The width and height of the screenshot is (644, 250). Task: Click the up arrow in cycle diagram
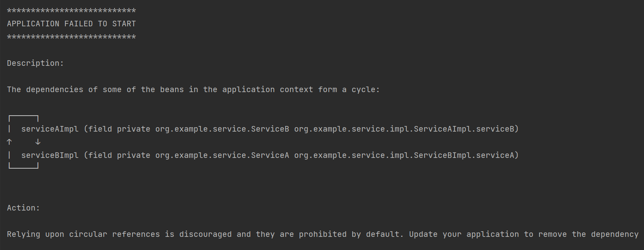point(9,142)
